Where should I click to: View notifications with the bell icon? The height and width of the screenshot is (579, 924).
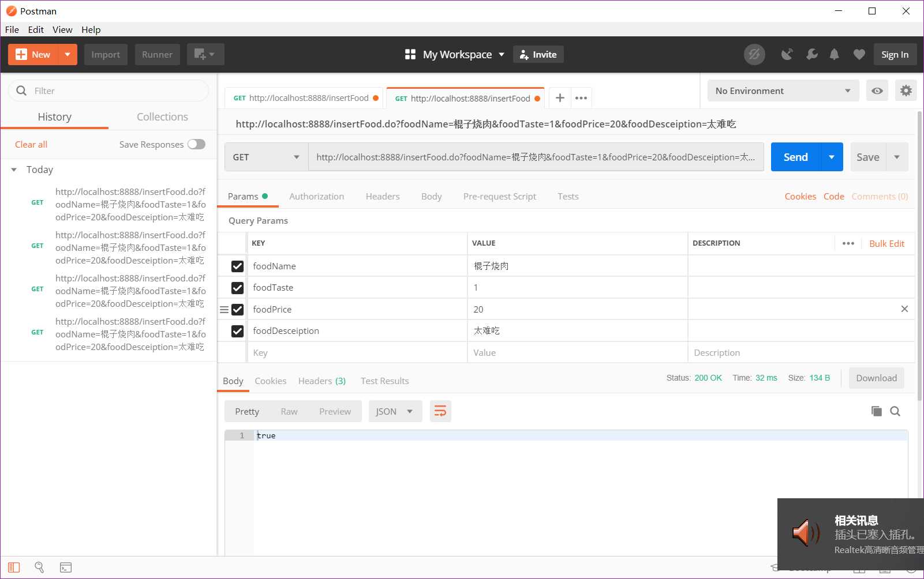(x=834, y=54)
